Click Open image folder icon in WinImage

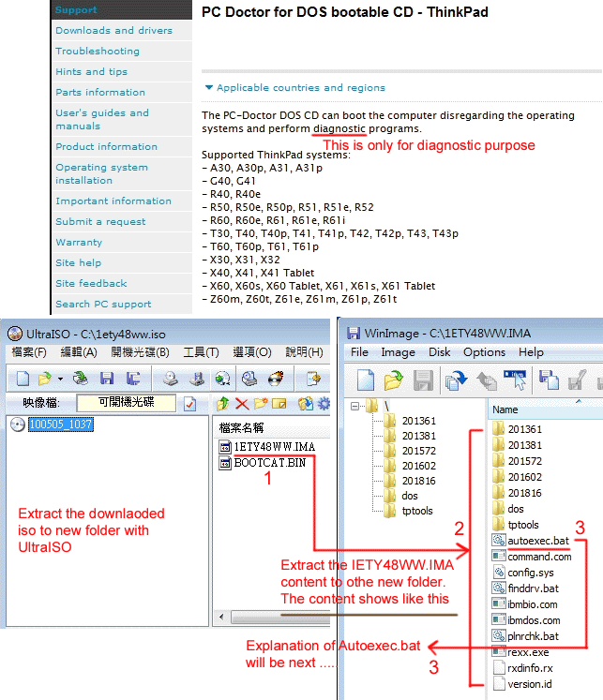tap(394, 380)
